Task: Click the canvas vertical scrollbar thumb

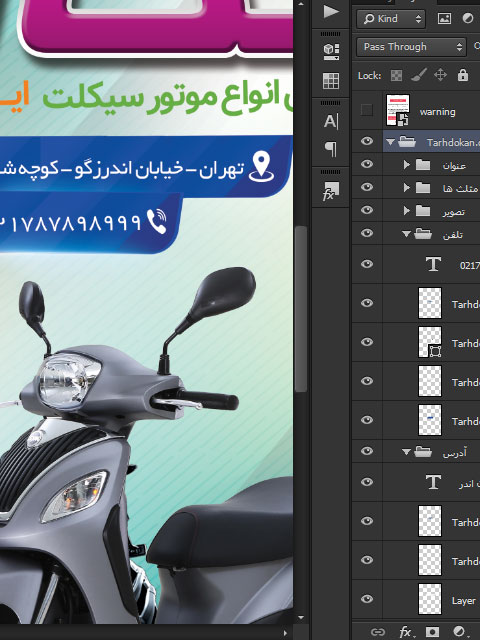Action: click(301, 308)
